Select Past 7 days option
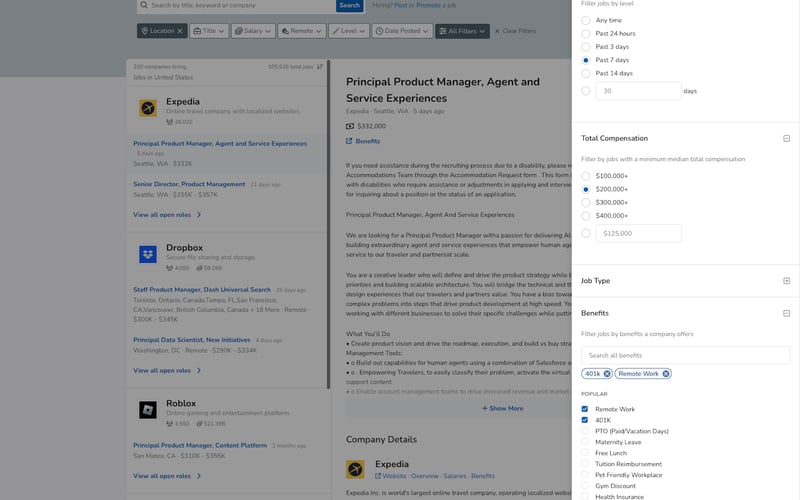This screenshot has height=500, width=800. (586, 60)
